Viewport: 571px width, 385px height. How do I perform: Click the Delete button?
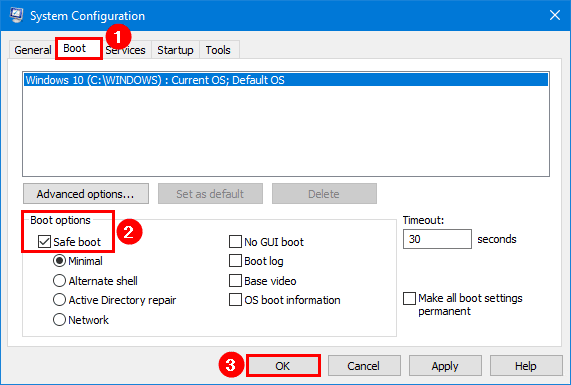tap(324, 194)
